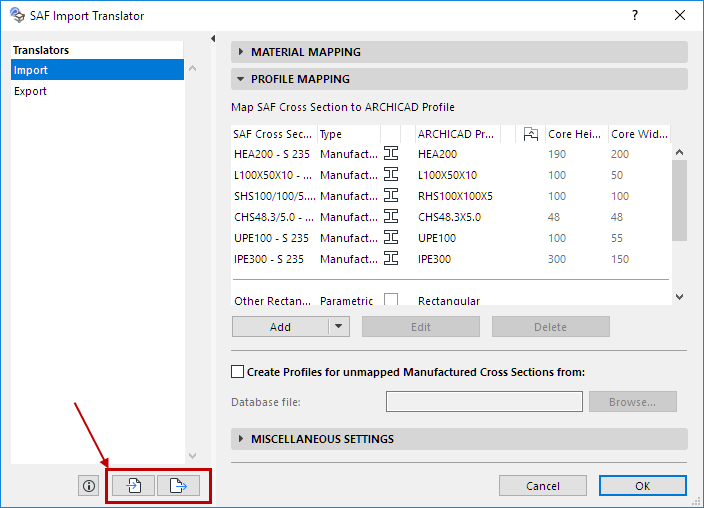
Task: Click the Translators list scroll down arrow
Action: point(193,455)
